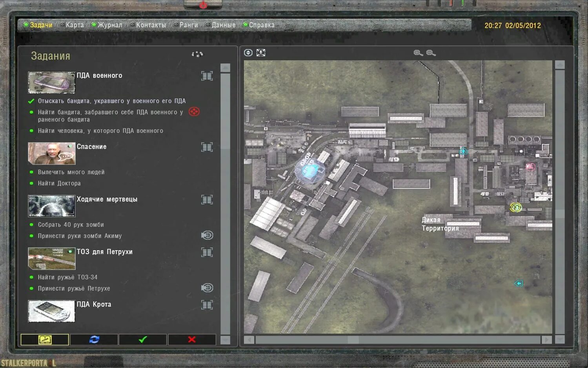Viewport: 588px width, 368px height.
Task: Click the ТОЗ для Петрухи rifle thumbnail
Action: 51,258
